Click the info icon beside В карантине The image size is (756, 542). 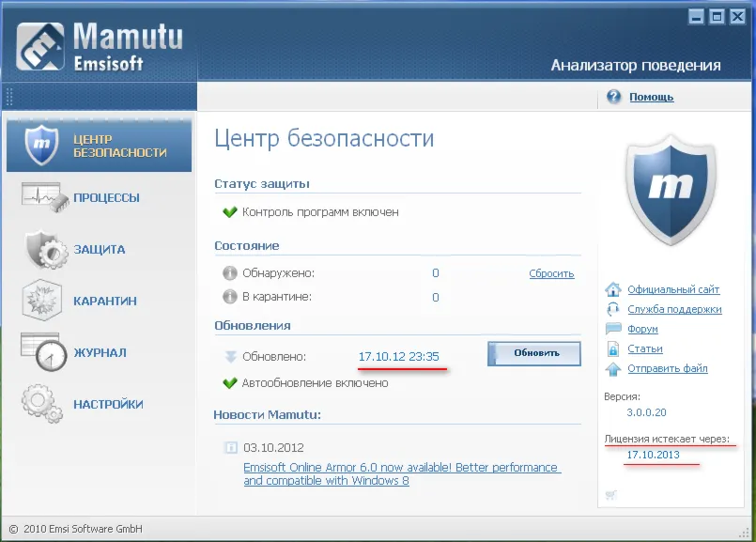pos(230,297)
